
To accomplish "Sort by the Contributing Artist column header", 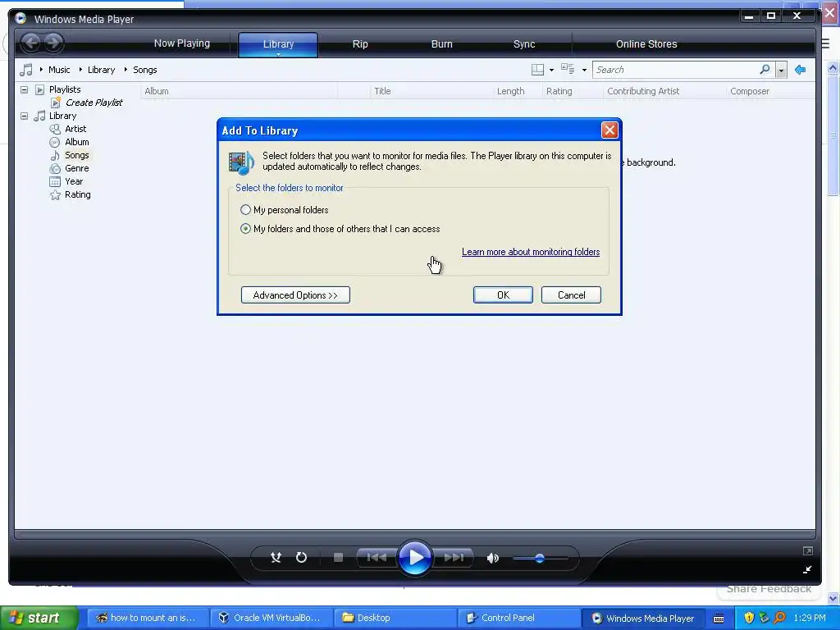I will (x=664, y=91).
